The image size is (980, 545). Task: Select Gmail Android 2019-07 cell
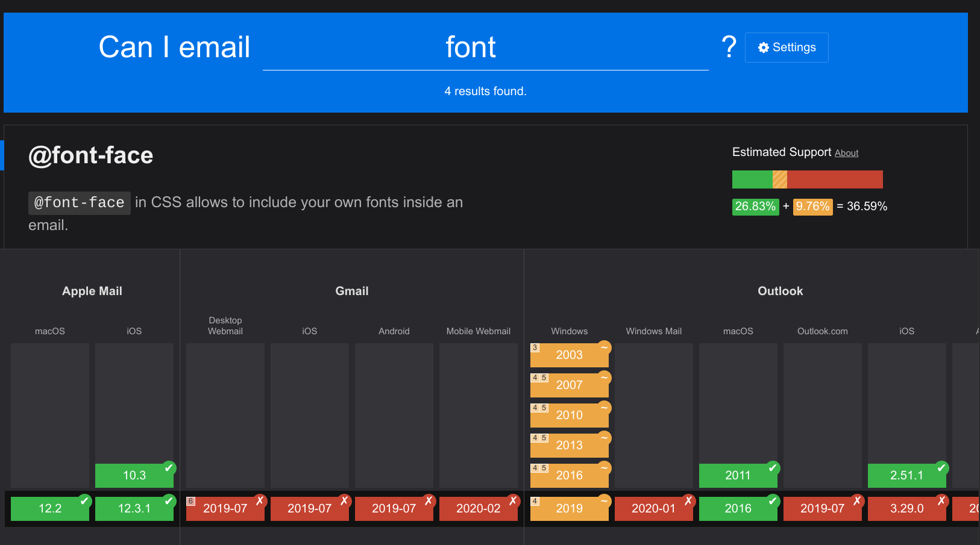point(394,508)
